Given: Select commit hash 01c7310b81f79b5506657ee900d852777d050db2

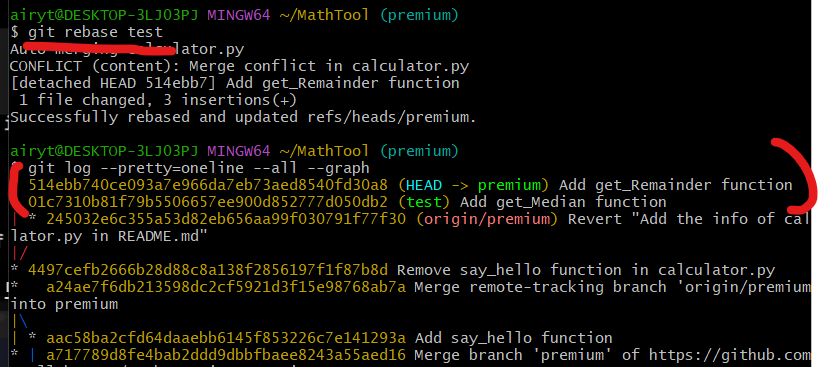Looking at the screenshot, I should pyautogui.click(x=208, y=202).
